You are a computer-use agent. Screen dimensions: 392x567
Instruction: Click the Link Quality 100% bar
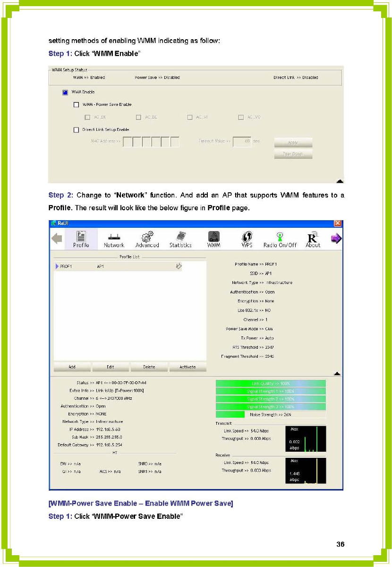coord(271,383)
